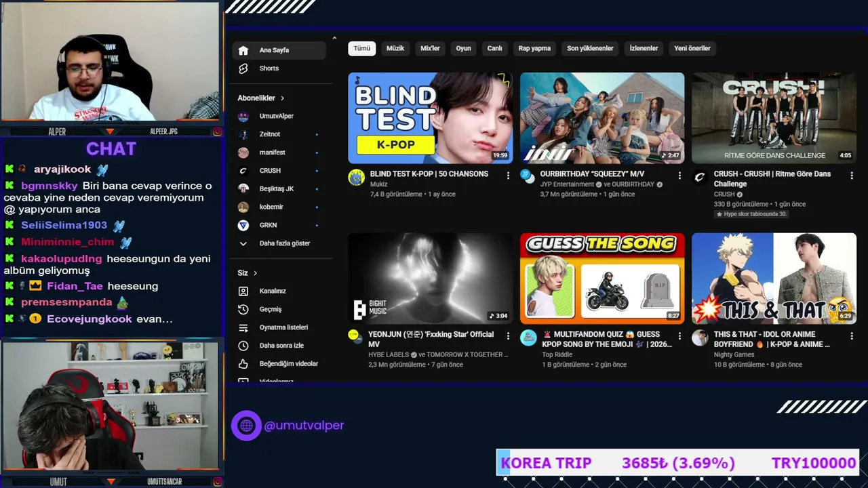Open the GRKN subscription avatar
Image resolution: width=868 pixels, height=488 pixels.
coord(243,225)
